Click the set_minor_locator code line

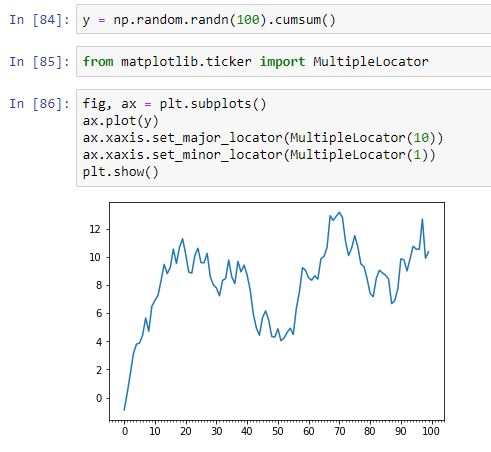pyautogui.click(x=259, y=155)
